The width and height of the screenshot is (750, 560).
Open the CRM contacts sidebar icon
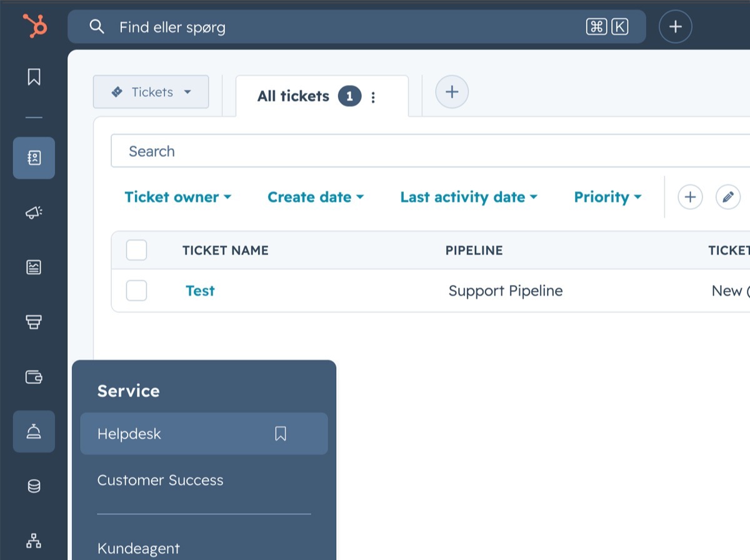[x=34, y=158]
